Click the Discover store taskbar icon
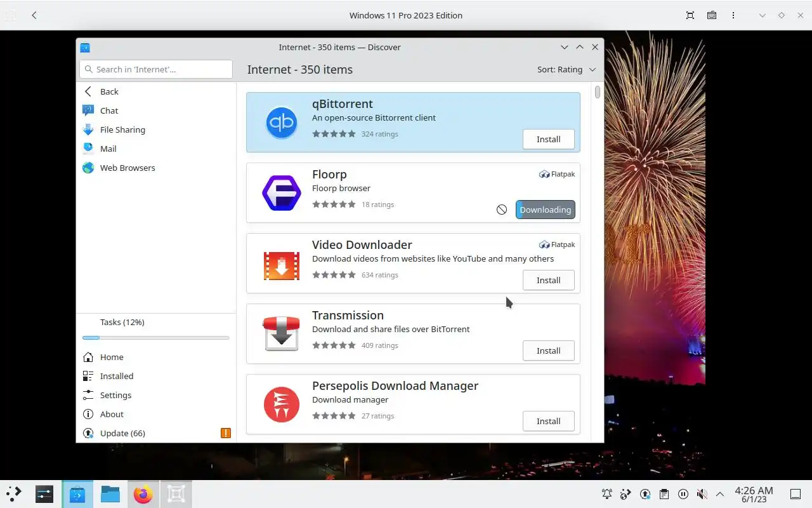This screenshot has width=812, height=508. click(x=77, y=494)
